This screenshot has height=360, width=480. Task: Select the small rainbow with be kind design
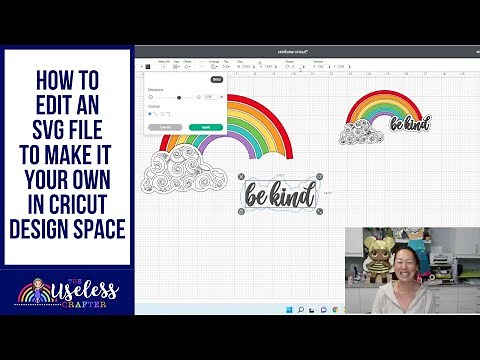coord(385,117)
